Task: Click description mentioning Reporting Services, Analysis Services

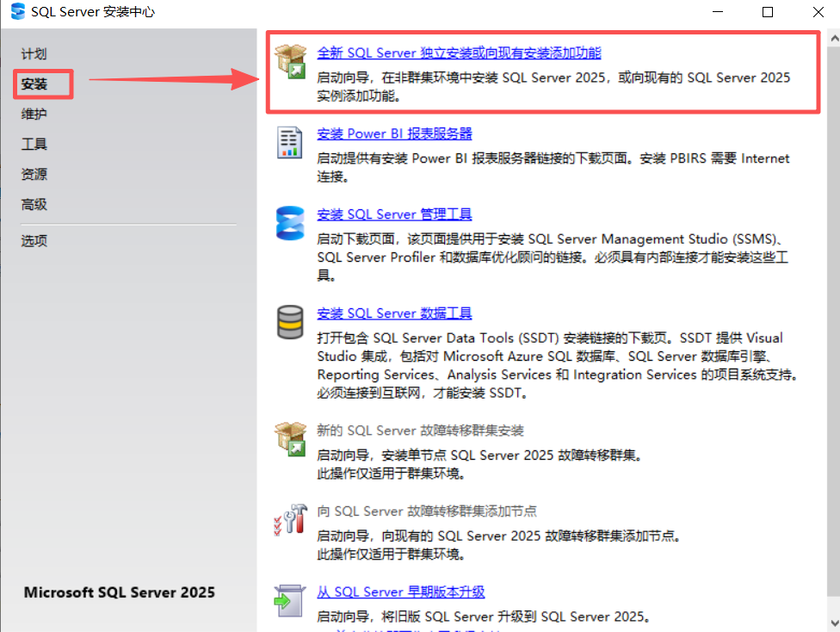Action: (557, 365)
